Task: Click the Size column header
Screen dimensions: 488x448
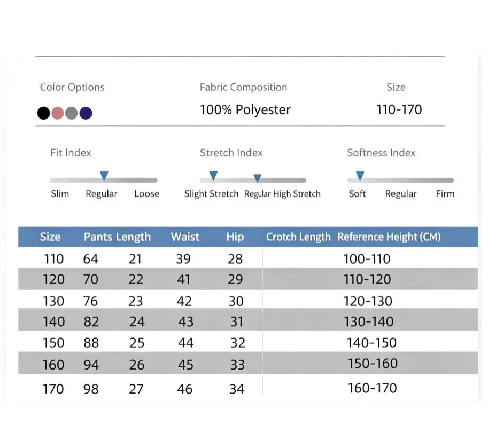Action: [x=50, y=237]
